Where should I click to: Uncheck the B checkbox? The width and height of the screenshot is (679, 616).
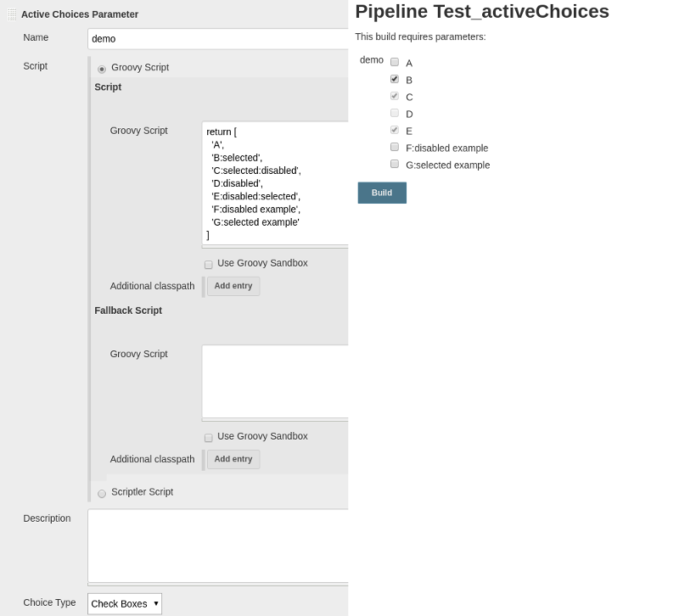click(395, 79)
